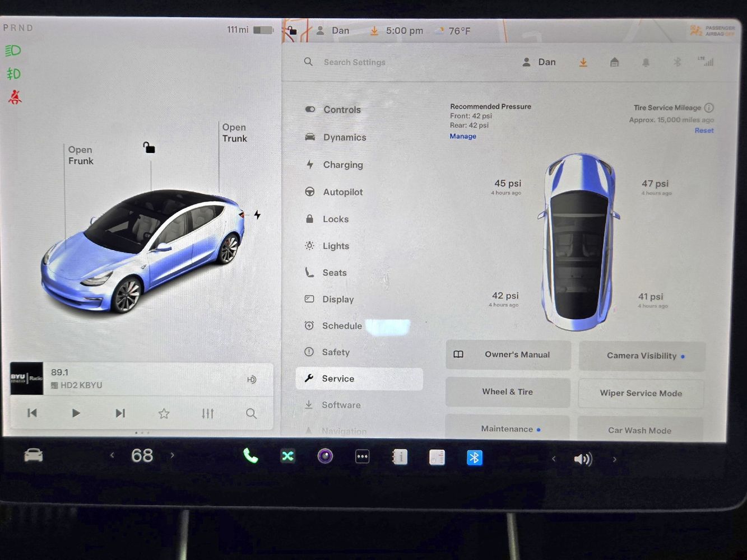This screenshot has width=747, height=560.
Task: Tap the Dan profile on status bar
Action: [333, 31]
